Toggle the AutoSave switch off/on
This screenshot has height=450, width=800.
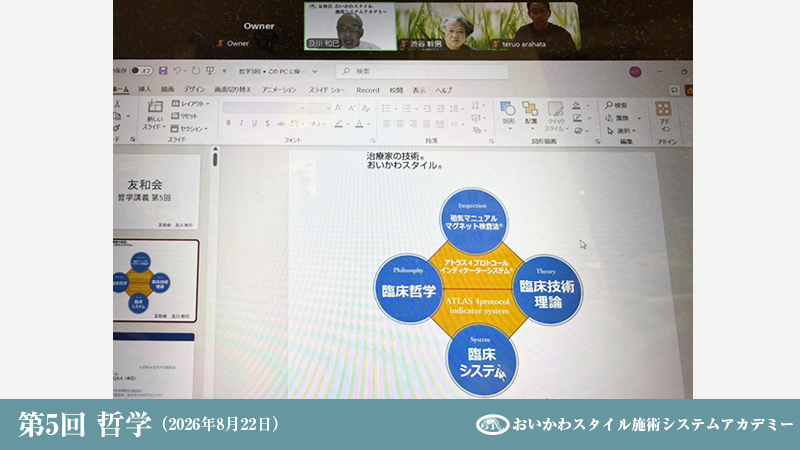click(x=141, y=70)
